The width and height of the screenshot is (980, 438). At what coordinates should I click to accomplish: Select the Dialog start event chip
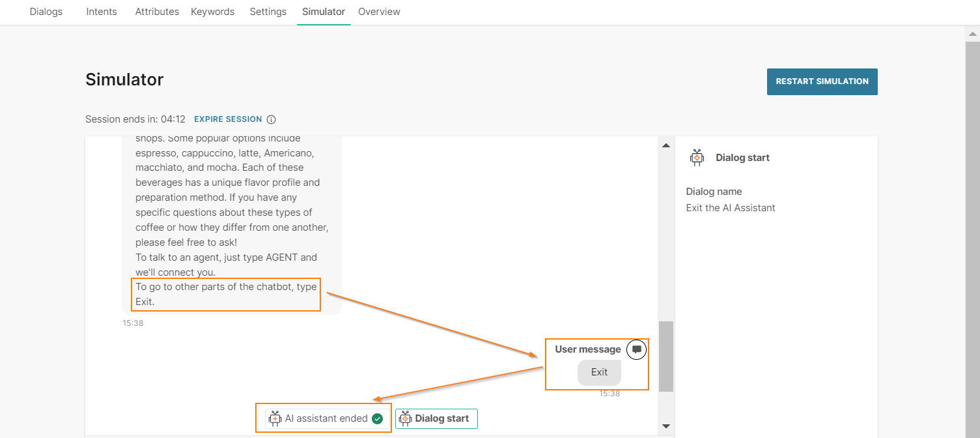(x=436, y=418)
